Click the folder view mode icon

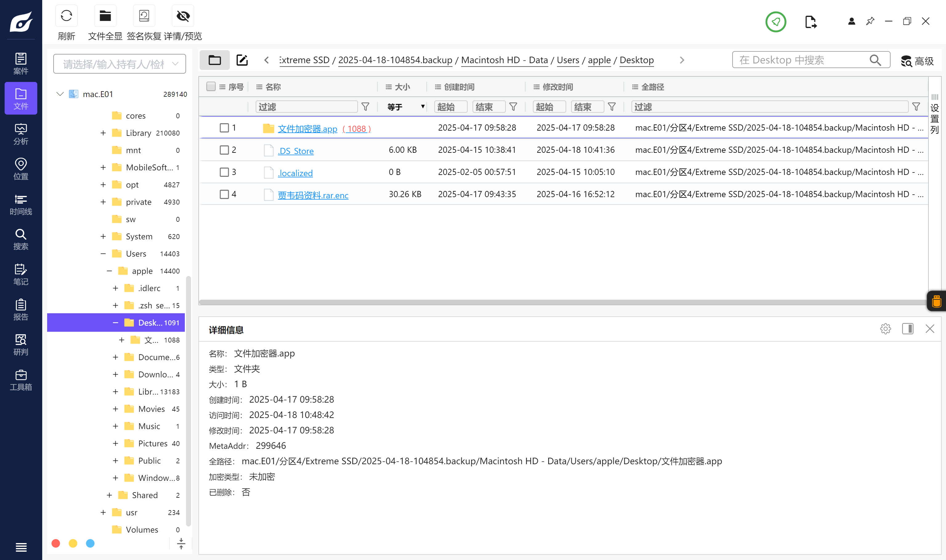click(x=215, y=60)
